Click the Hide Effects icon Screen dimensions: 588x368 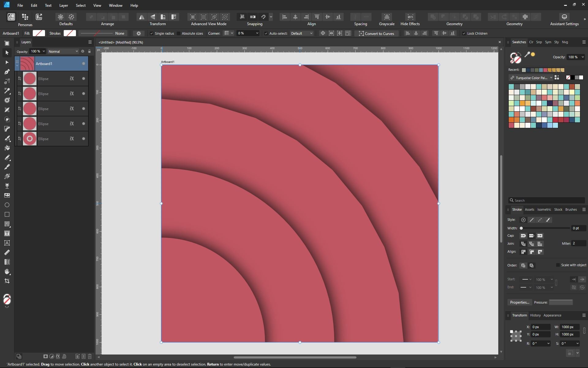tap(410, 17)
